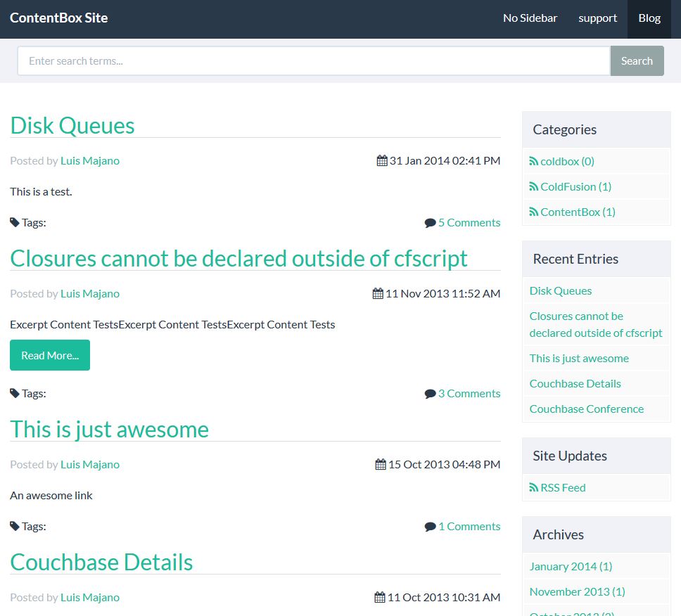681x616 pixels.
Task: Click the RSS icon beside coldbox category
Action: pyautogui.click(x=534, y=161)
